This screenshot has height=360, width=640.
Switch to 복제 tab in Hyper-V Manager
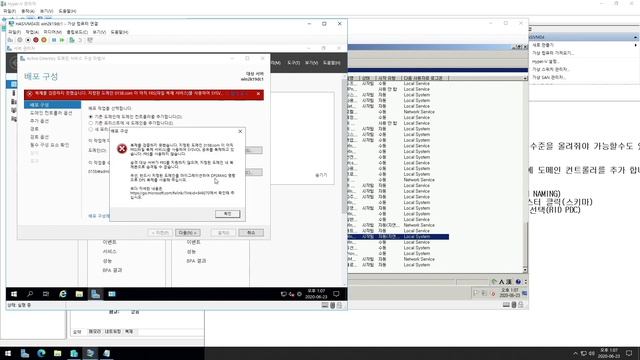pyautogui.click(x=129, y=331)
